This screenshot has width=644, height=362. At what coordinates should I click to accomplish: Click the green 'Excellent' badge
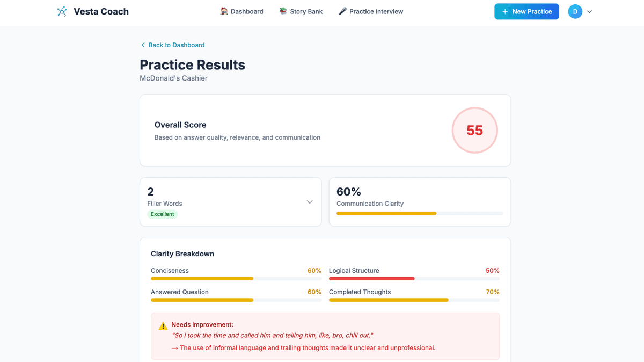tap(162, 214)
